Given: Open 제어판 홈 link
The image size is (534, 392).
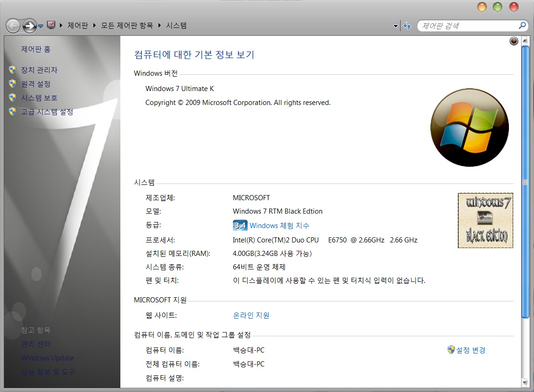Looking at the screenshot, I should [36, 49].
